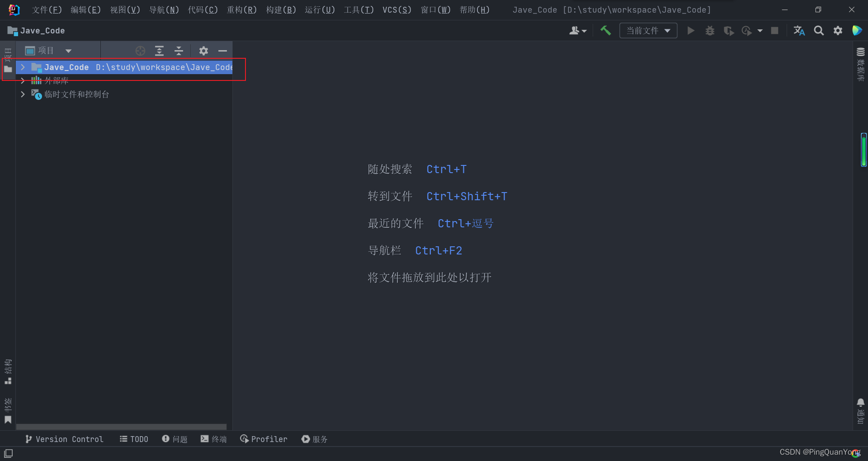Open the 文件(F) menu

click(47, 9)
